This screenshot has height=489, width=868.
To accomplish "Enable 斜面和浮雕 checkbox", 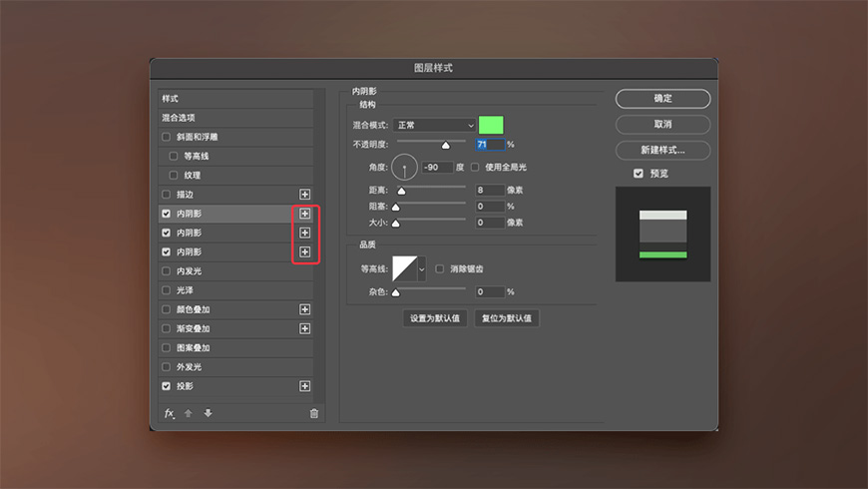I will point(166,137).
